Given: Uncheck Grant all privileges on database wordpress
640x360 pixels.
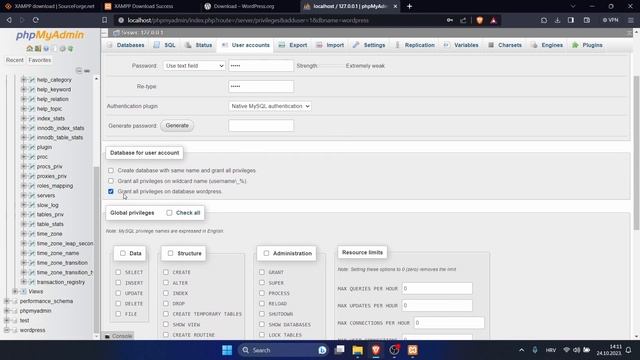Looking at the screenshot, I should [x=111, y=191].
